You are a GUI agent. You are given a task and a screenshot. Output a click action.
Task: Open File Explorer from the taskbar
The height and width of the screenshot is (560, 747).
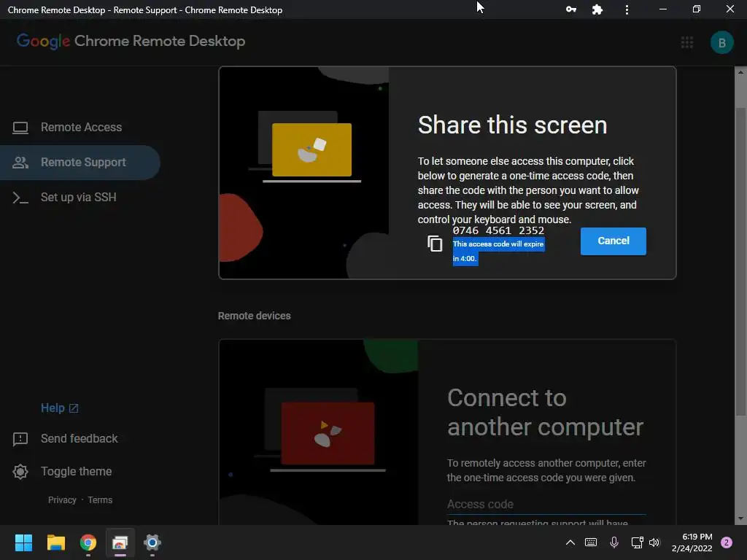coord(55,542)
